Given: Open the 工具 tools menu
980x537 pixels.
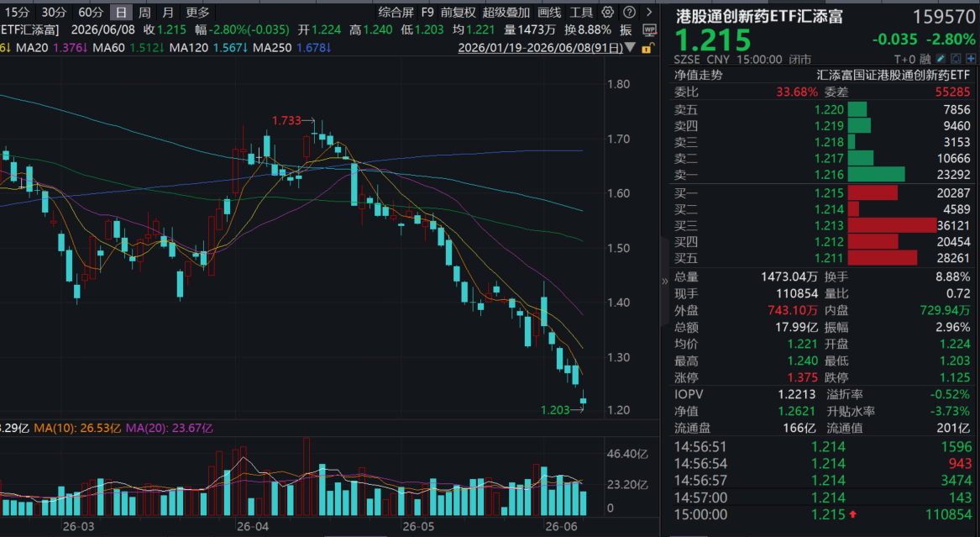Looking at the screenshot, I should tap(580, 12).
